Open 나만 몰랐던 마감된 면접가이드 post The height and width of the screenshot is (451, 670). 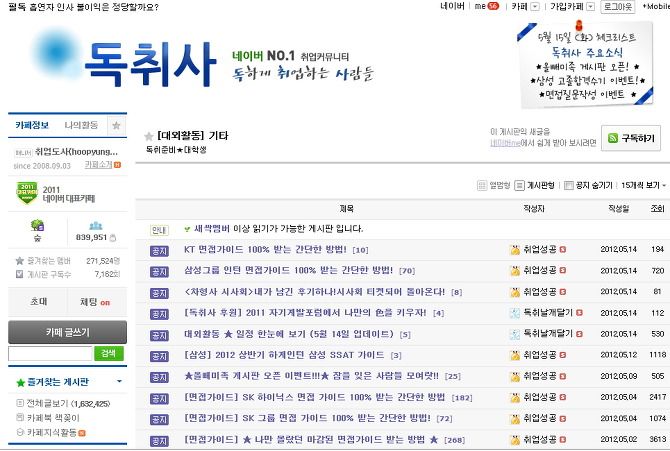click(311, 439)
